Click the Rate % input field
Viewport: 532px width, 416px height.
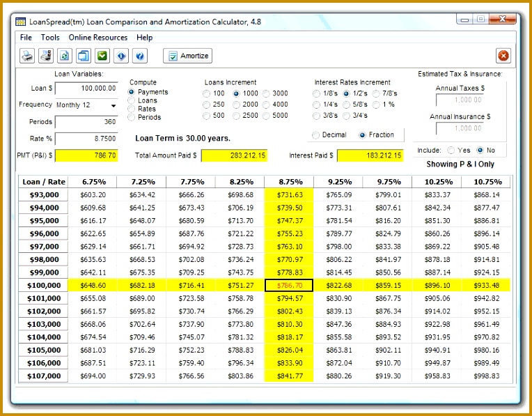tap(86, 139)
